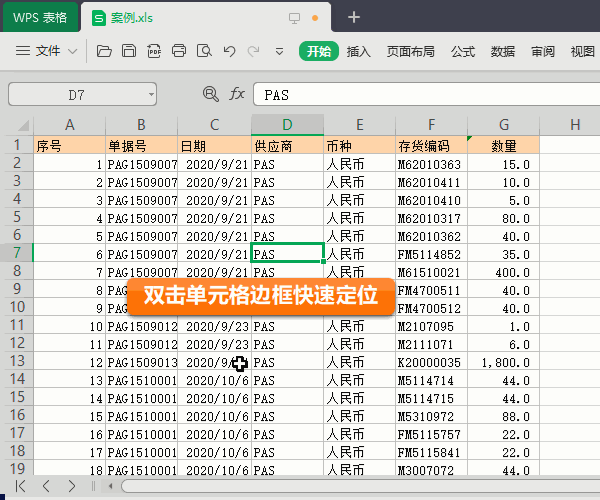Expand the quick access toolbar dropdown
This screenshot has height=500, width=600.
tap(279, 51)
